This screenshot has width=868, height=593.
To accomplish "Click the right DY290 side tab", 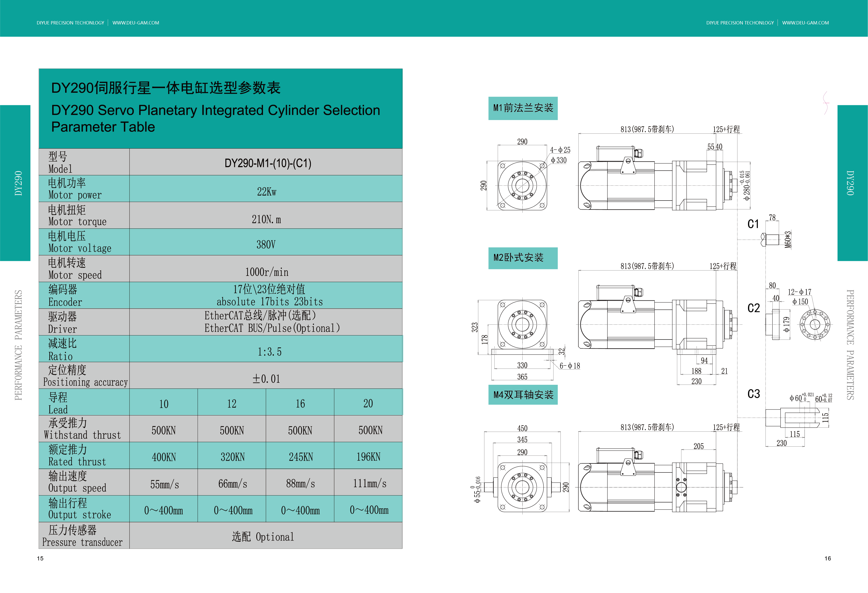I will [850, 183].
